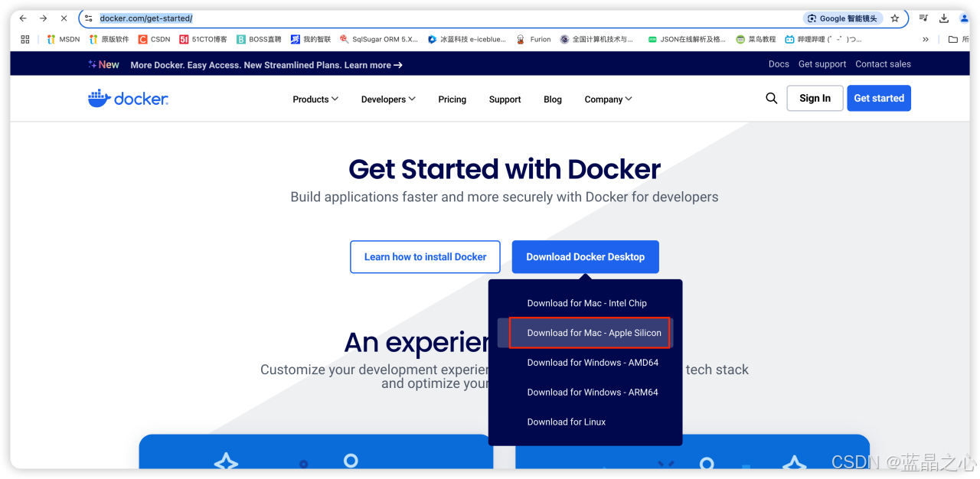The image size is (980, 479).
Task: Open site info icon in address bar
Action: 89,18
